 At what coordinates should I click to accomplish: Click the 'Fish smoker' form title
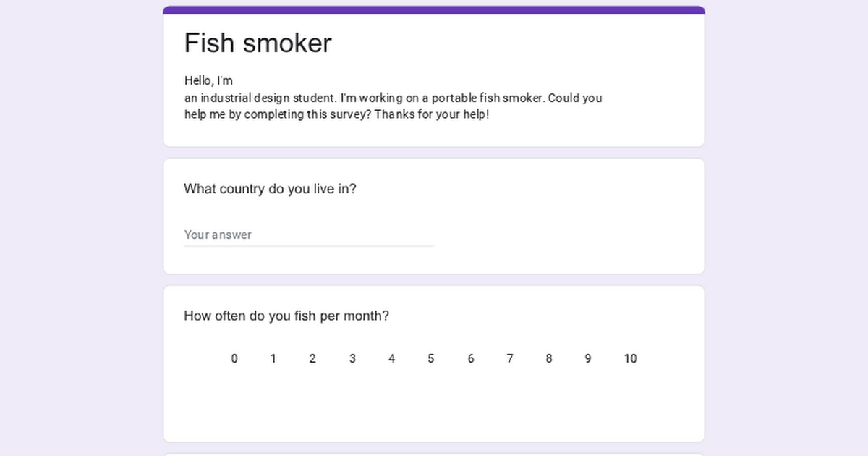pos(258,43)
